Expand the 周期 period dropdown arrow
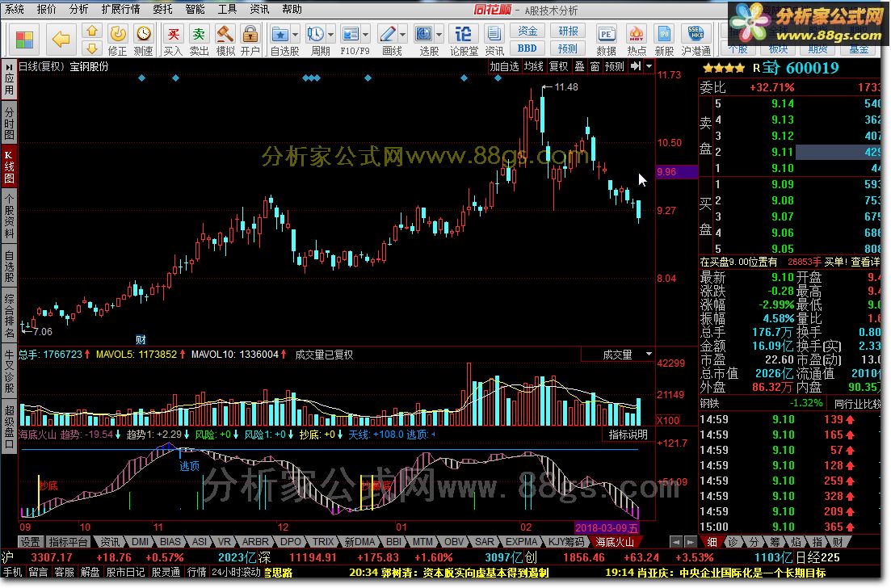 click(x=330, y=35)
